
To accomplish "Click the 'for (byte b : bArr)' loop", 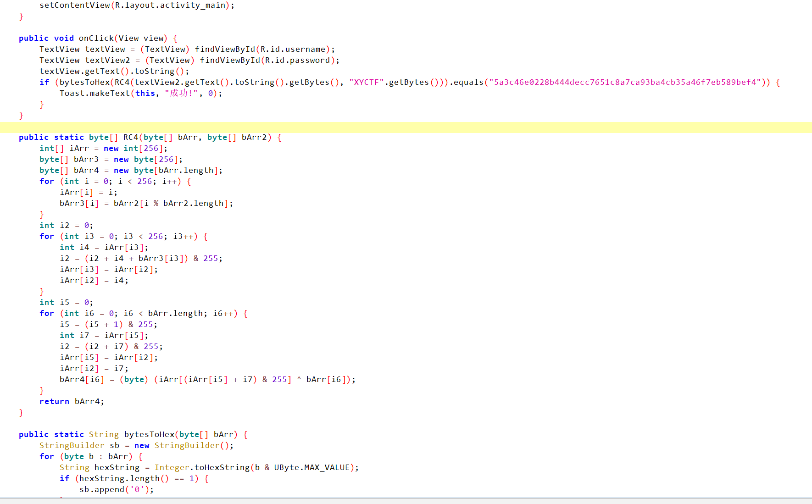I will [91, 456].
